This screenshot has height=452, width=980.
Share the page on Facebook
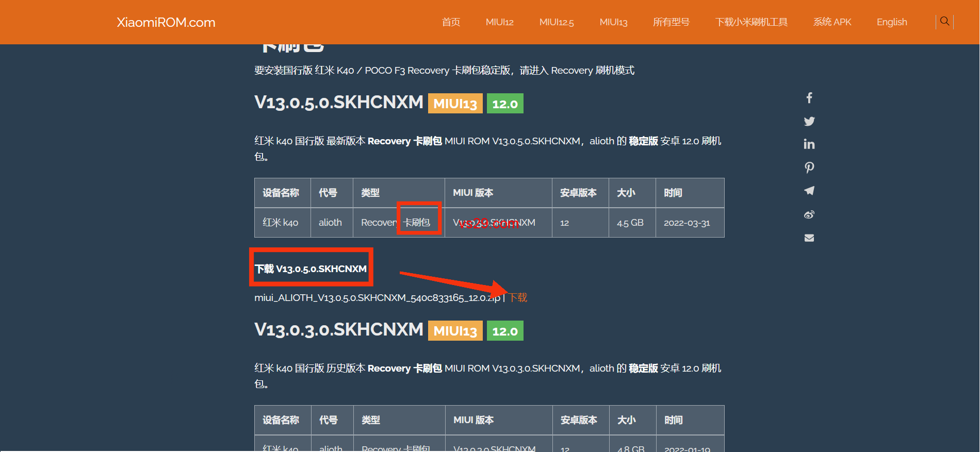tap(809, 98)
